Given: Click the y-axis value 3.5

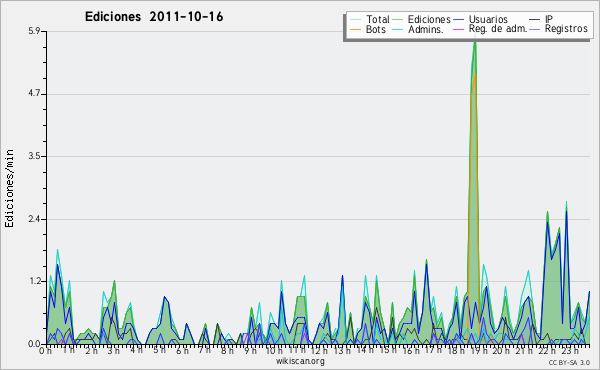Looking at the screenshot, I should pos(34,156).
